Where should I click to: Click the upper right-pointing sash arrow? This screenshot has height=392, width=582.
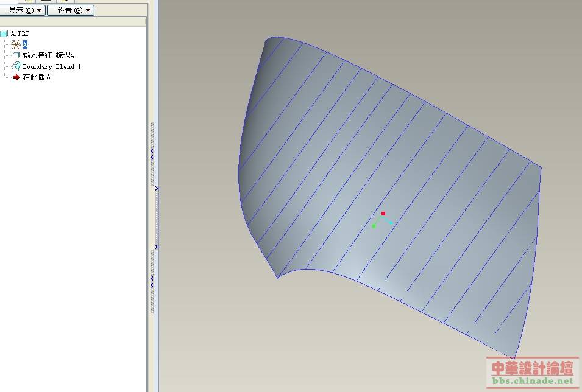[157, 189]
